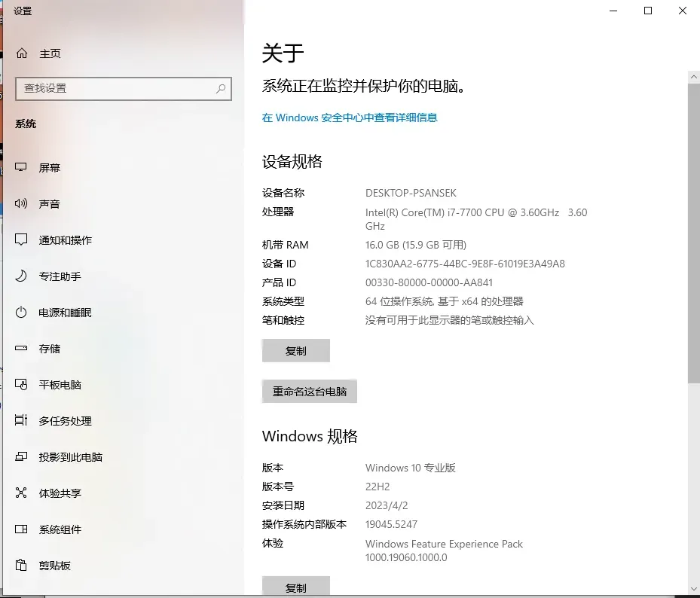
Task: Click the search magnifier icon
Action: click(x=221, y=88)
